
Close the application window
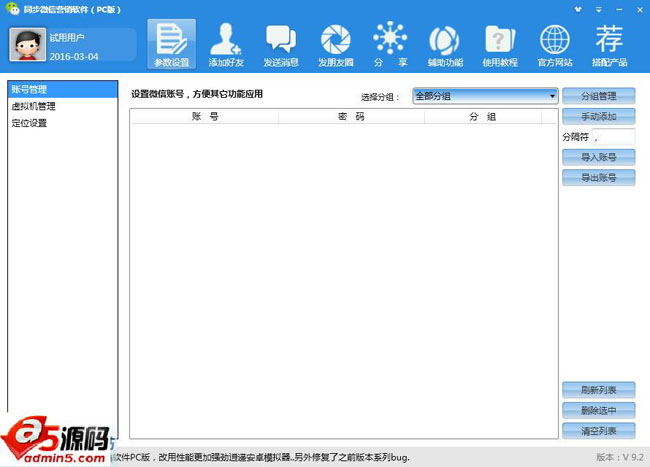(x=640, y=9)
